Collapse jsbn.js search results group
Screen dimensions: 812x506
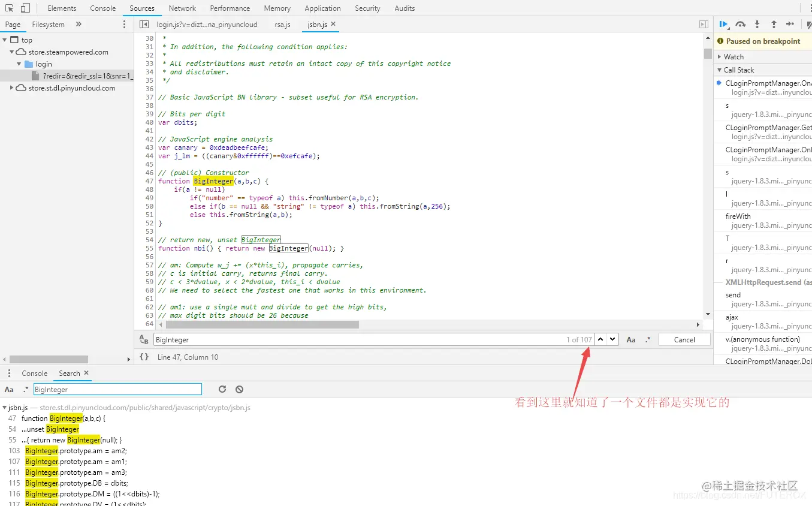[5, 408]
